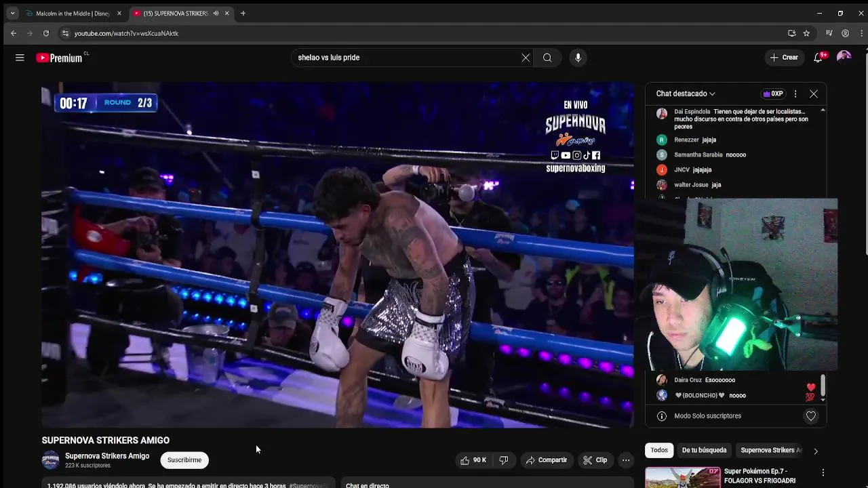The image size is (868, 488).
Task: Open the Supernova Strikers Amigo channel avatar
Action: click(x=51, y=460)
